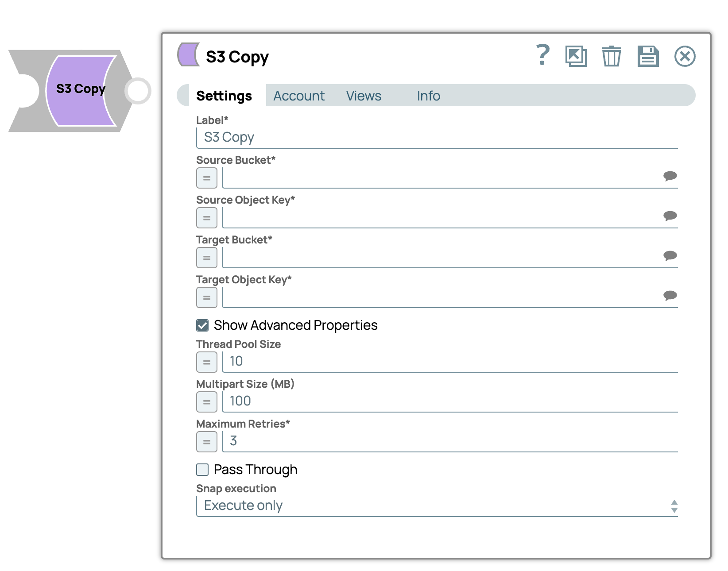The width and height of the screenshot is (728, 571).
Task: Open suggestion bubble for Source Object Key
Action: click(x=670, y=216)
